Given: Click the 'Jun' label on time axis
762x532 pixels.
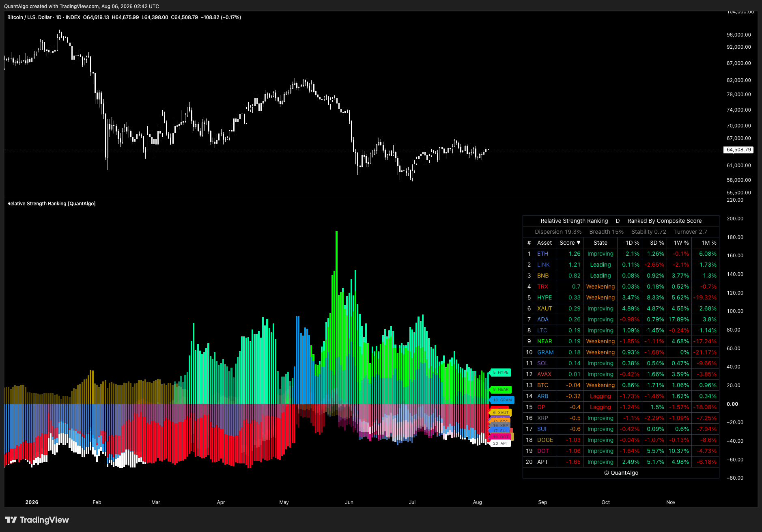Looking at the screenshot, I should click(x=349, y=502).
